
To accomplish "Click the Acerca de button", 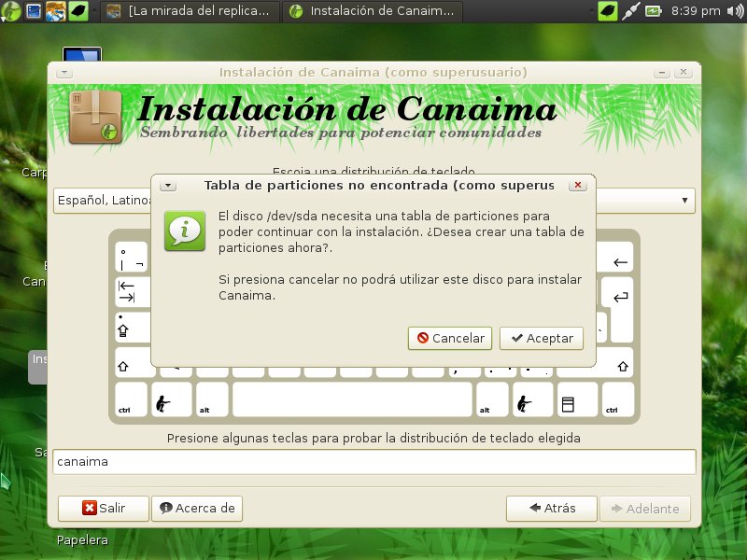I will pos(197,509).
